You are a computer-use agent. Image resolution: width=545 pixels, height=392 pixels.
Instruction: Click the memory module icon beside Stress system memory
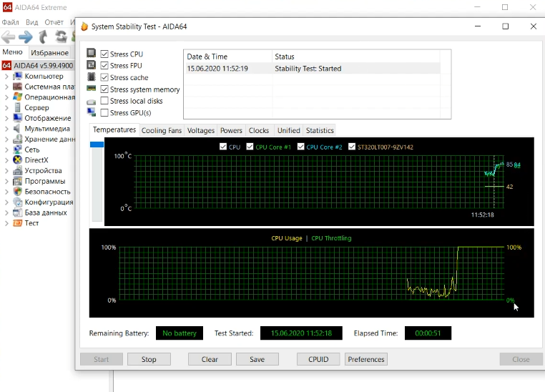(91, 88)
